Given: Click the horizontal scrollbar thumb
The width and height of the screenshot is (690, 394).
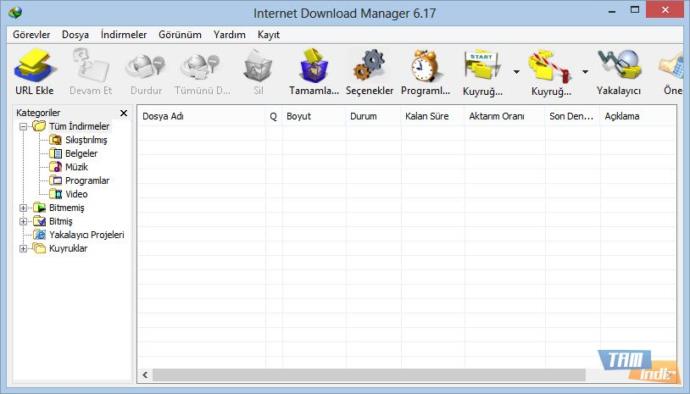Looking at the screenshot, I should coord(369,375).
